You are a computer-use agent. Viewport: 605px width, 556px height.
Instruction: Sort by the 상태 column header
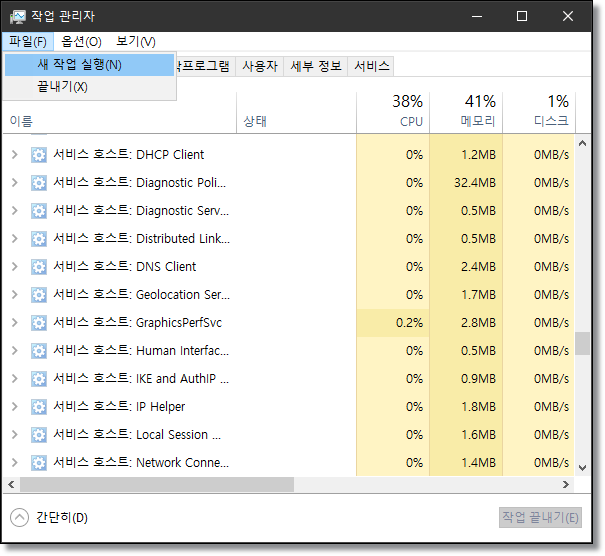tap(296, 113)
